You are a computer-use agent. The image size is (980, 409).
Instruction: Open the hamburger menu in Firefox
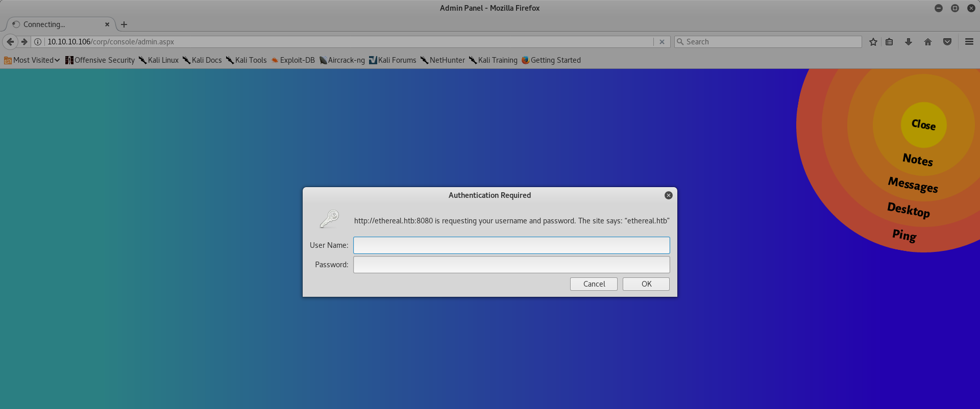pos(969,42)
